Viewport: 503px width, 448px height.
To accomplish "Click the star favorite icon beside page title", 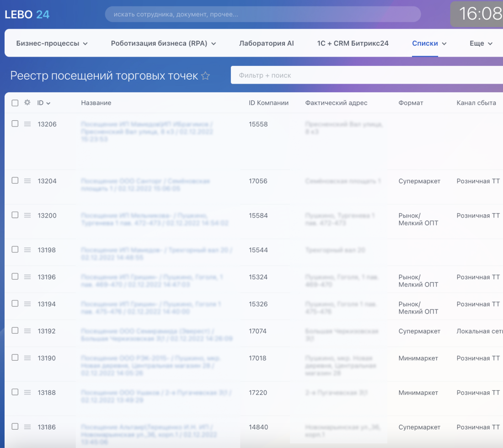I will coord(206,76).
